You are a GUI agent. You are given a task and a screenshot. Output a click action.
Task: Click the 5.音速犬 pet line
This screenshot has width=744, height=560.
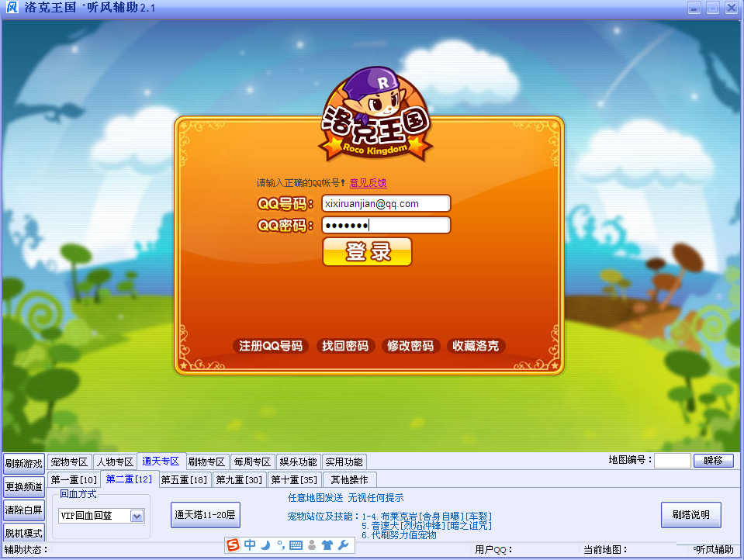click(427, 526)
